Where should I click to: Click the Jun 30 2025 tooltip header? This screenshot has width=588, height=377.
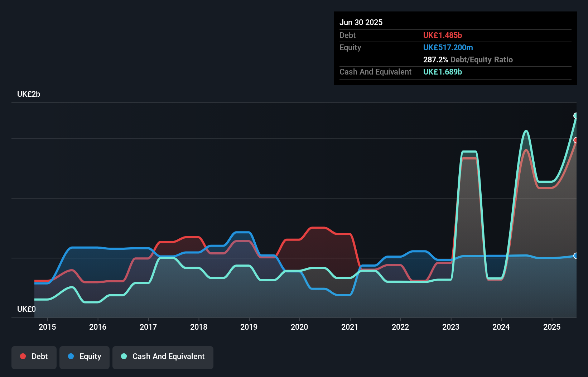coord(361,22)
